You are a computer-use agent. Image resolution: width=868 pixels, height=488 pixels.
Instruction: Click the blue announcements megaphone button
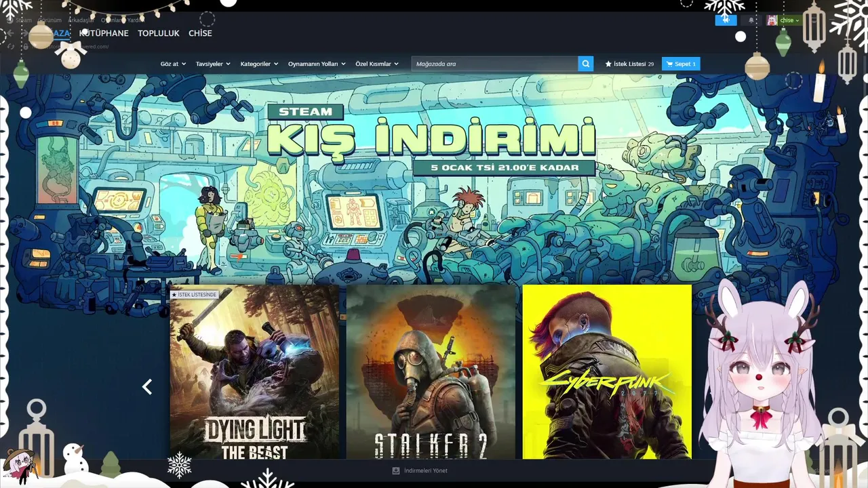pyautogui.click(x=726, y=20)
